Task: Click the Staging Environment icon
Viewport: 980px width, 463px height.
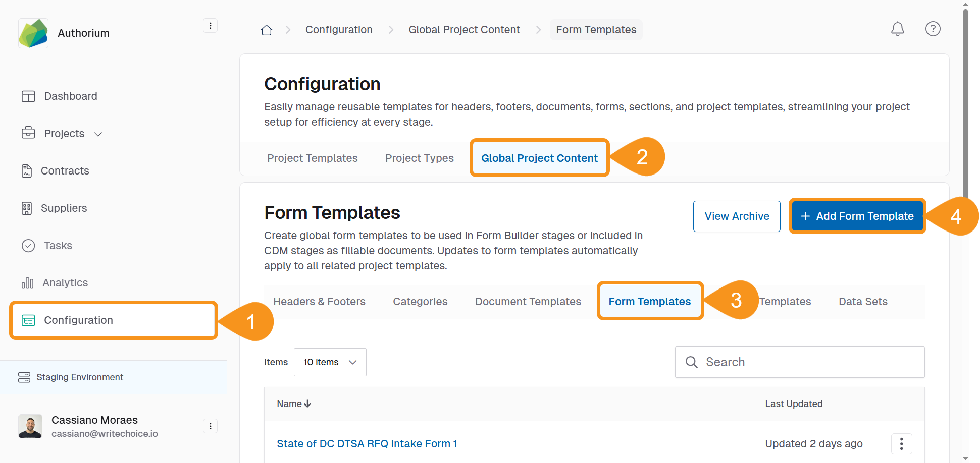Action: pyautogui.click(x=24, y=377)
